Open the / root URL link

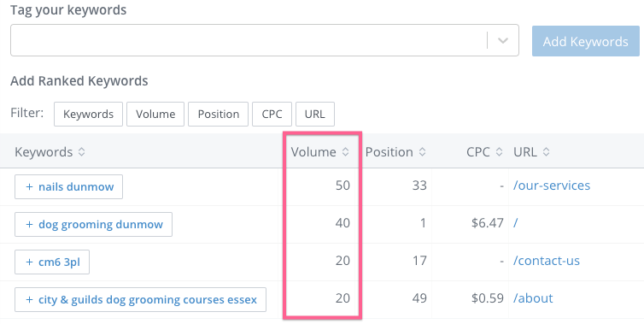[x=515, y=223]
